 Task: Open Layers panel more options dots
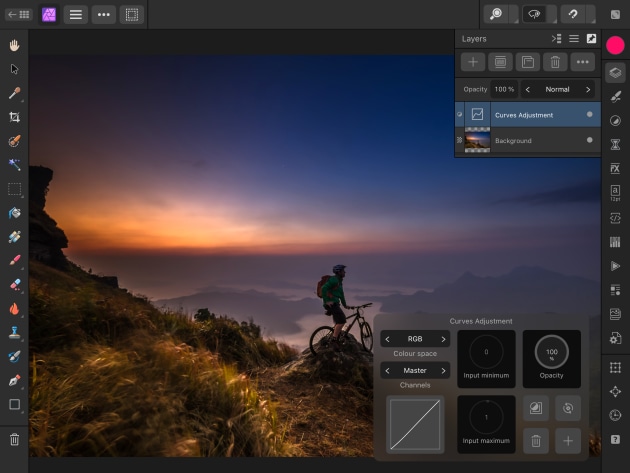[583, 62]
